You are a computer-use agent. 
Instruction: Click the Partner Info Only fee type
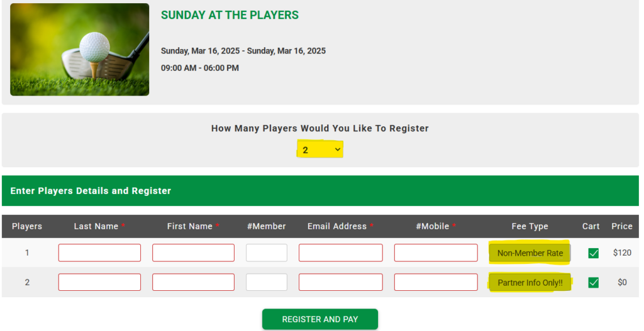530,283
